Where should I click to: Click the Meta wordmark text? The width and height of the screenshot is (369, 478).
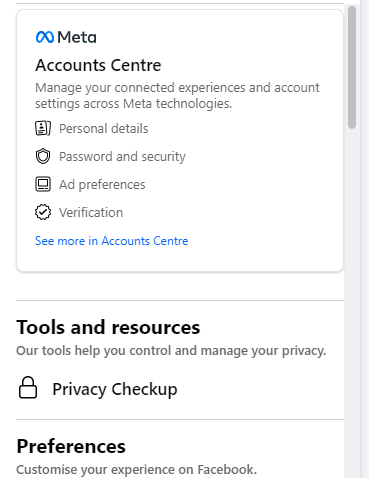(77, 37)
